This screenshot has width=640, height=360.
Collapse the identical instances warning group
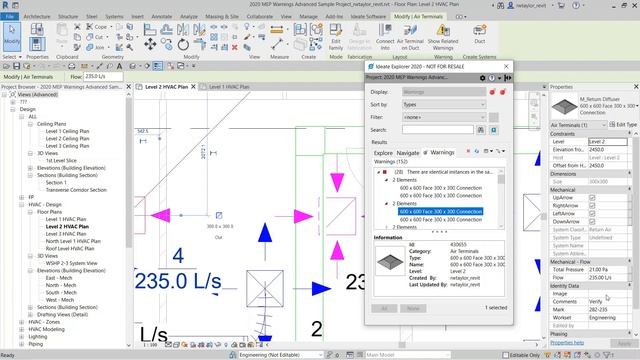[x=378, y=172]
